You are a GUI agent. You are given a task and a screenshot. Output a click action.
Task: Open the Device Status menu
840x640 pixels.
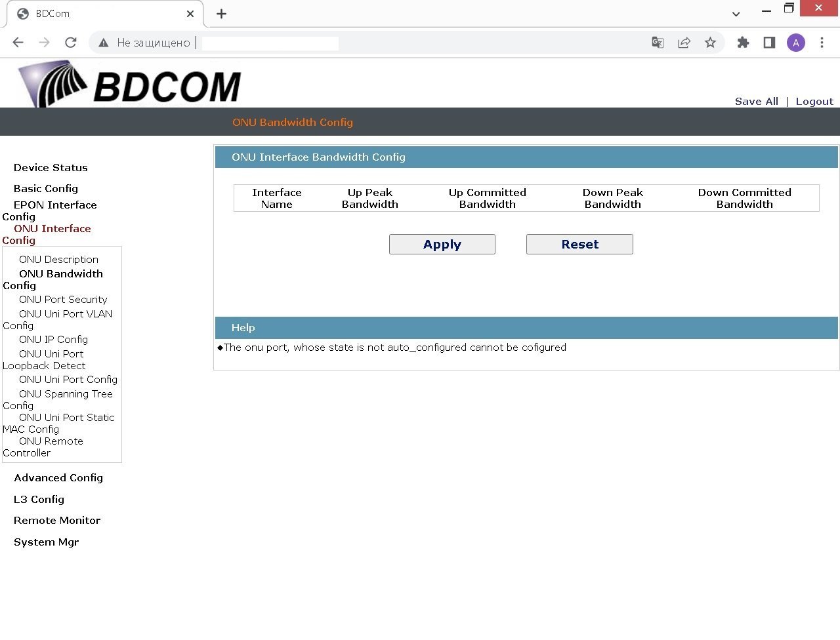coord(51,168)
